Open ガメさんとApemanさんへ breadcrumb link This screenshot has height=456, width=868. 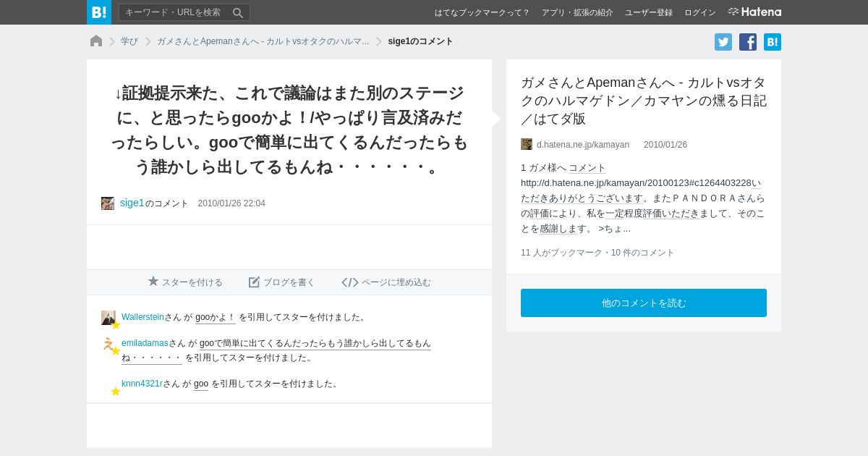[263, 41]
